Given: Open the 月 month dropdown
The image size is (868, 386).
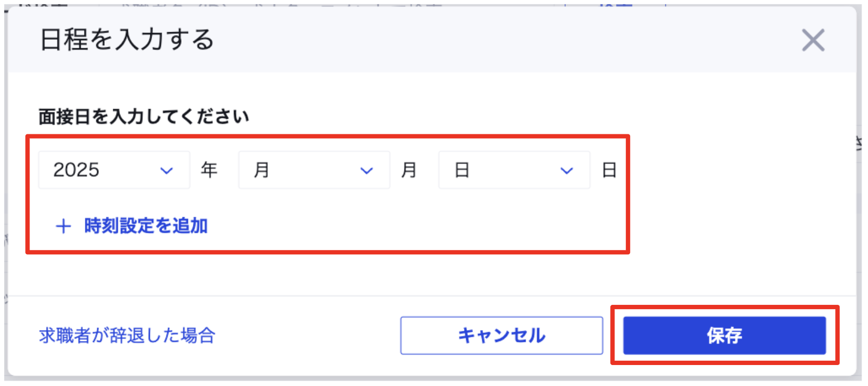Looking at the screenshot, I should 314,170.
